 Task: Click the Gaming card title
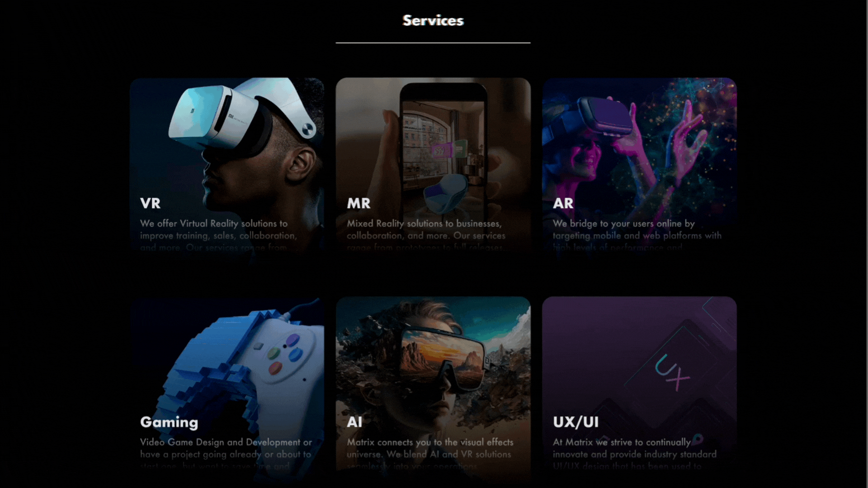(169, 422)
